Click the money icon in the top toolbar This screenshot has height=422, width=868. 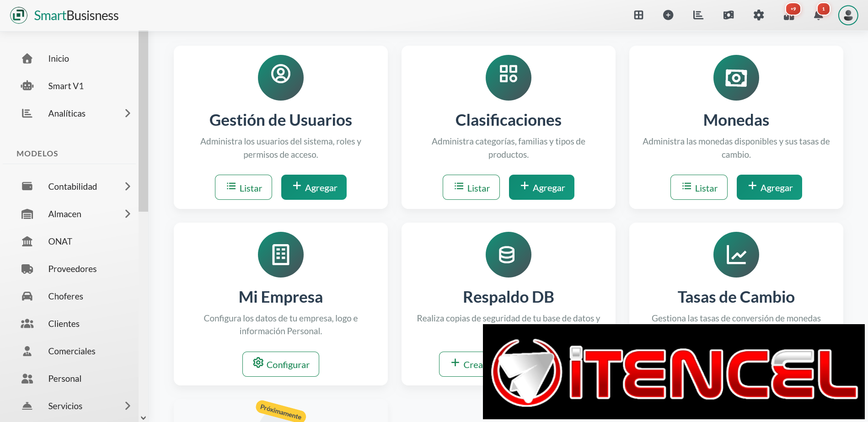coord(729,15)
